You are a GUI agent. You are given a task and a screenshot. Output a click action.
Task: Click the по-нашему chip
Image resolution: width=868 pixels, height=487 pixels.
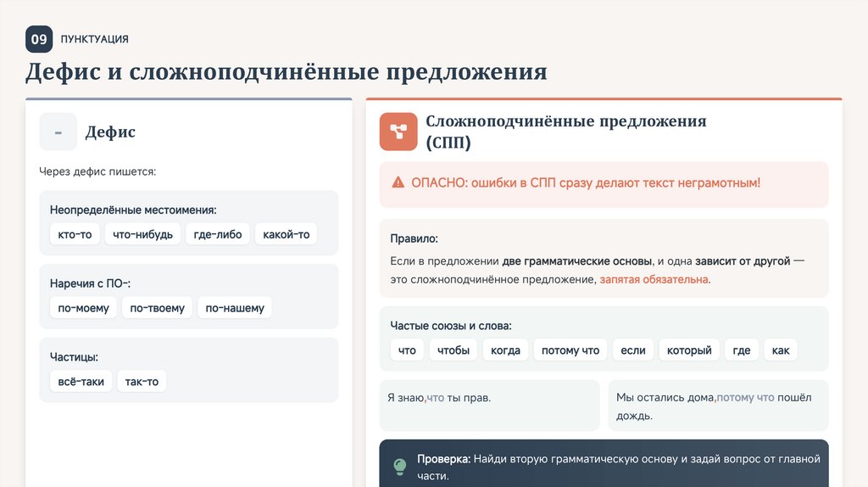point(235,308)
